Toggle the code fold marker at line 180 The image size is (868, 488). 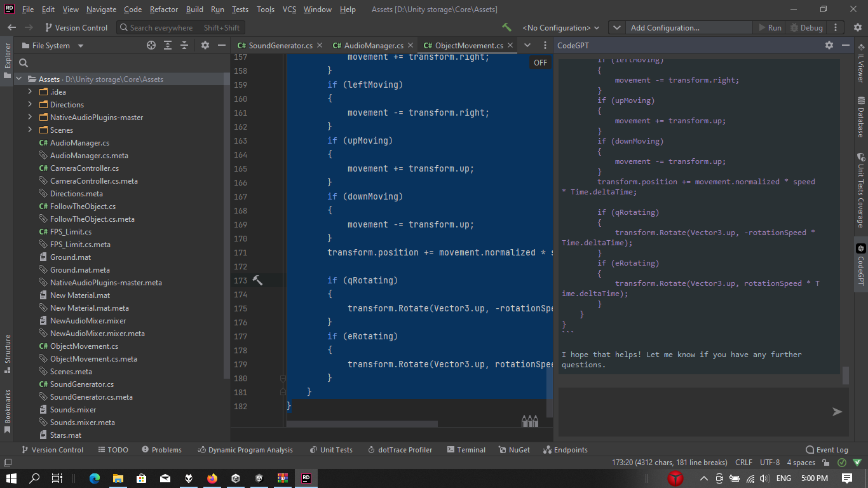tap(283, 378)
